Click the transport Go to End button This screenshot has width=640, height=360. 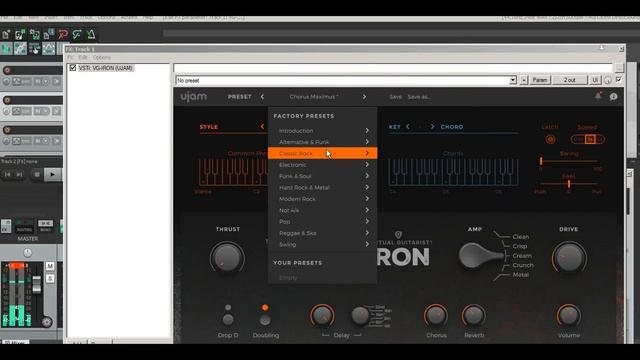[19, 174]
